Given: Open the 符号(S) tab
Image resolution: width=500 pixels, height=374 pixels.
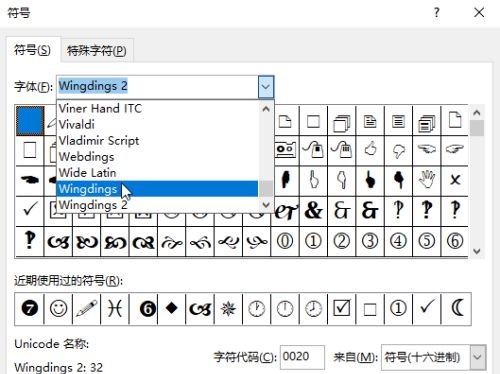Looking at the screenshot, I should pyautogui.click(x=32, y=50).
